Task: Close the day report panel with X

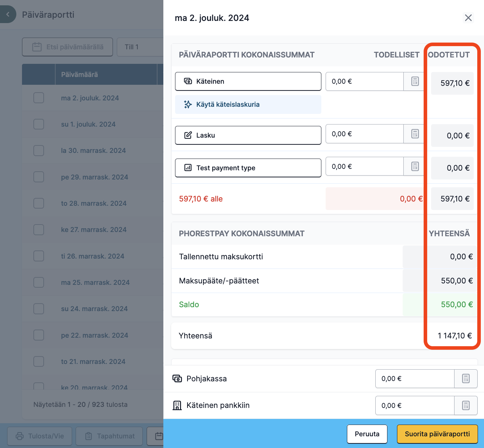Action: [x=468, y=18]
